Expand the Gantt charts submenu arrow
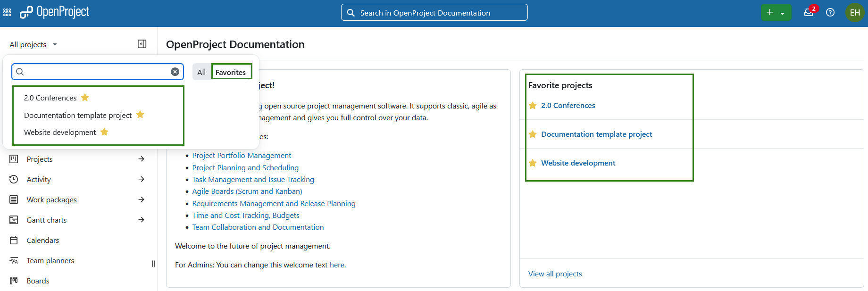The image size is (868, 291). click(141, 220)
